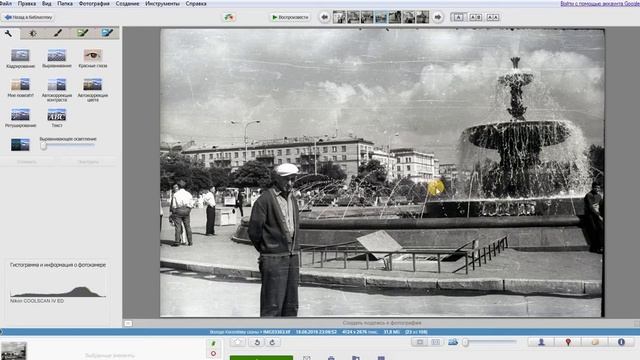The width and height of the screenshot is (640, 360).
Task: Select the sixth filmstrip thumbnail
Action: click(409, 17)
